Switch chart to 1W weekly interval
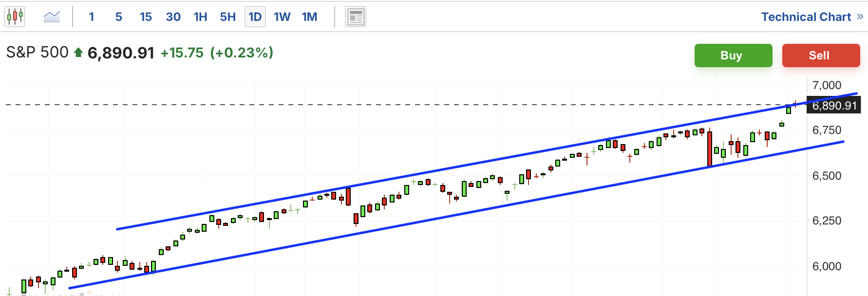Viewport: 868px width, 296px height. point(283,17)
